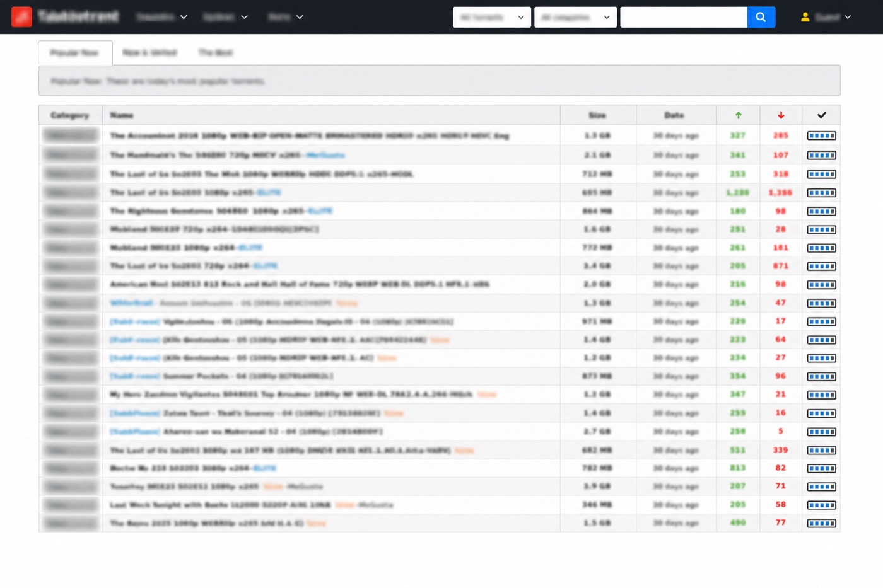The height and width of the screenshot is (588, 883).
Task: Click health bar in the 1.5 GB row
Action: point(821,523)
